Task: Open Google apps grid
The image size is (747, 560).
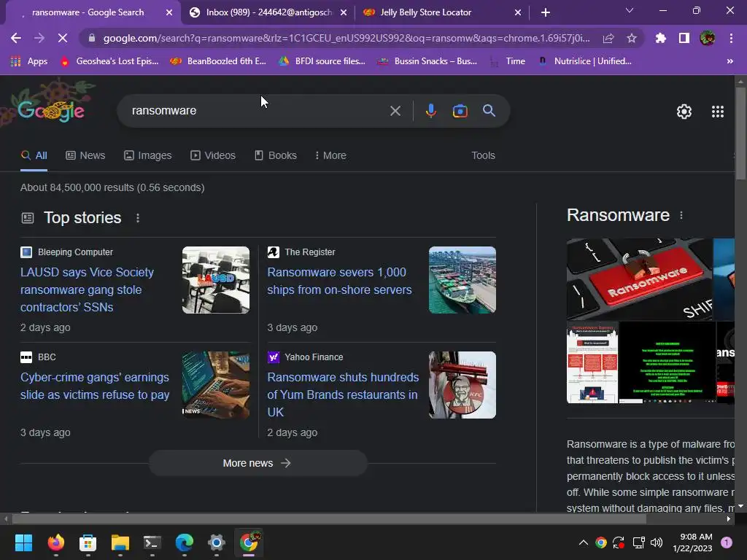Action: pos(718,112)
